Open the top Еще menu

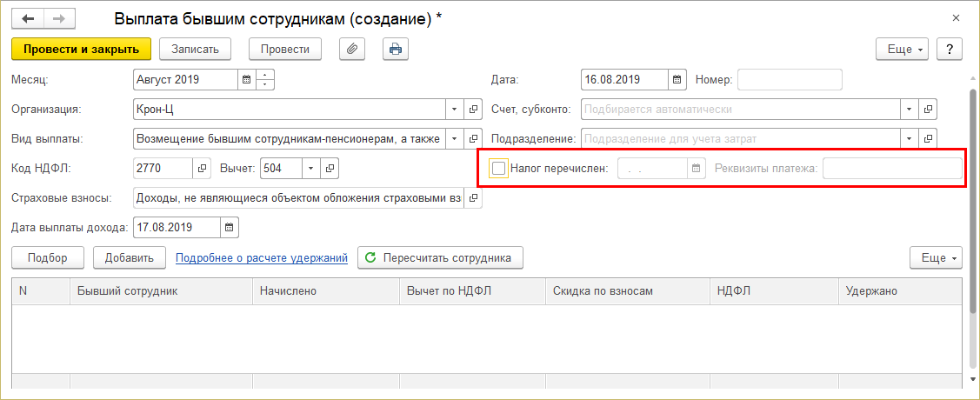tap(905, 49)
